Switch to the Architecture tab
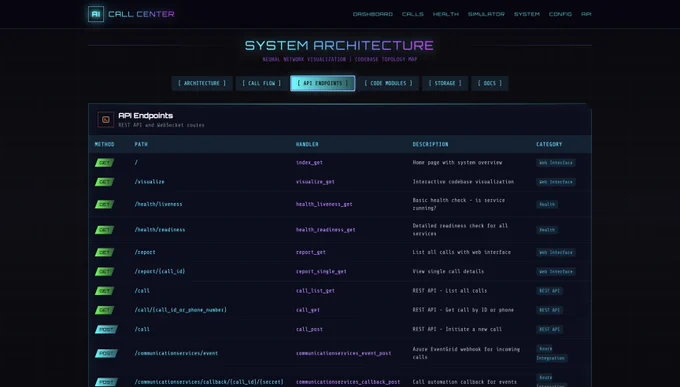This screenshot has height=387, width=680. (x=202, y=83)
